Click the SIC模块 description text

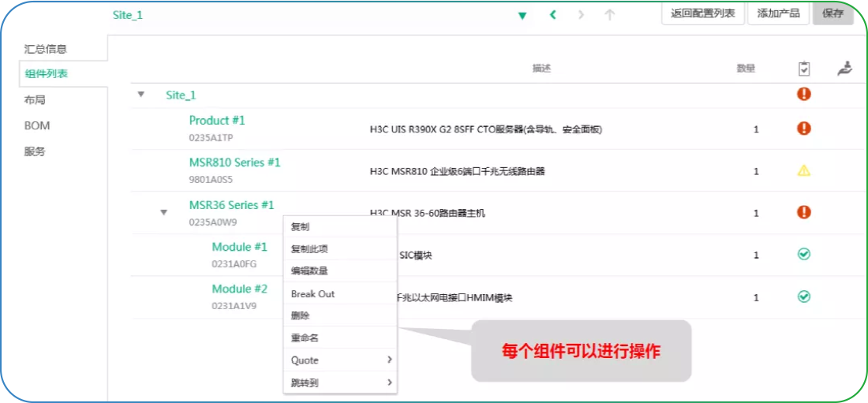tap(415, 256)
